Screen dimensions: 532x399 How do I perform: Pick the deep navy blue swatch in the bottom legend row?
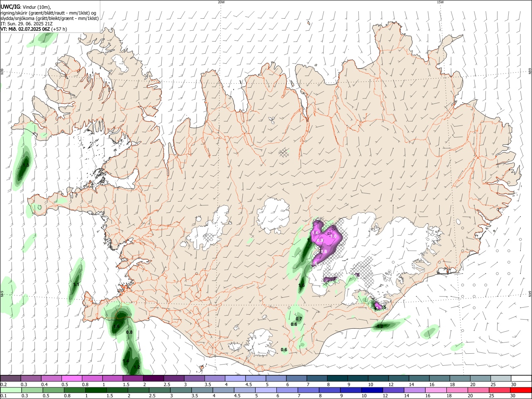pos(372,390)
